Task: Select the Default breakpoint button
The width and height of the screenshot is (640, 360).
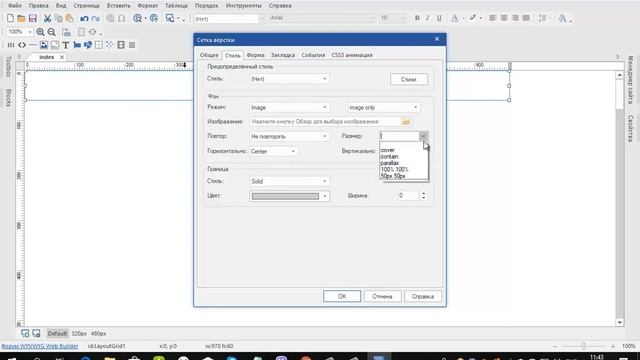Action: [57, 333]
